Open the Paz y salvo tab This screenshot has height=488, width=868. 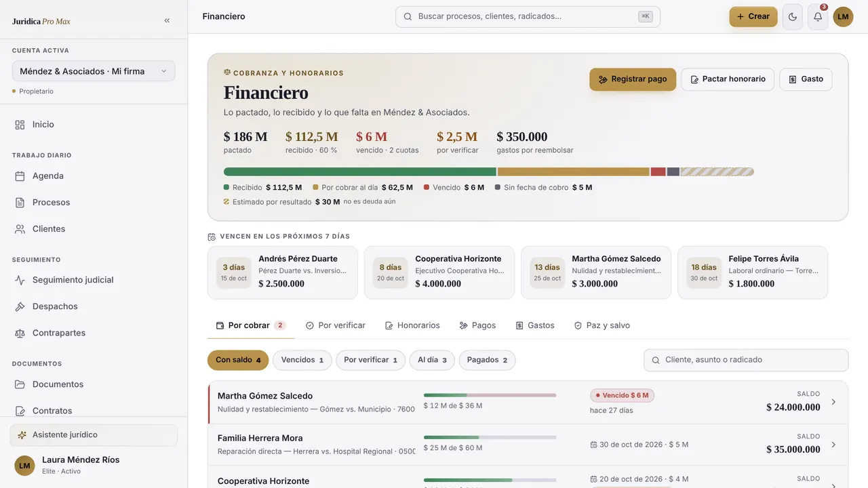[602, 325]
